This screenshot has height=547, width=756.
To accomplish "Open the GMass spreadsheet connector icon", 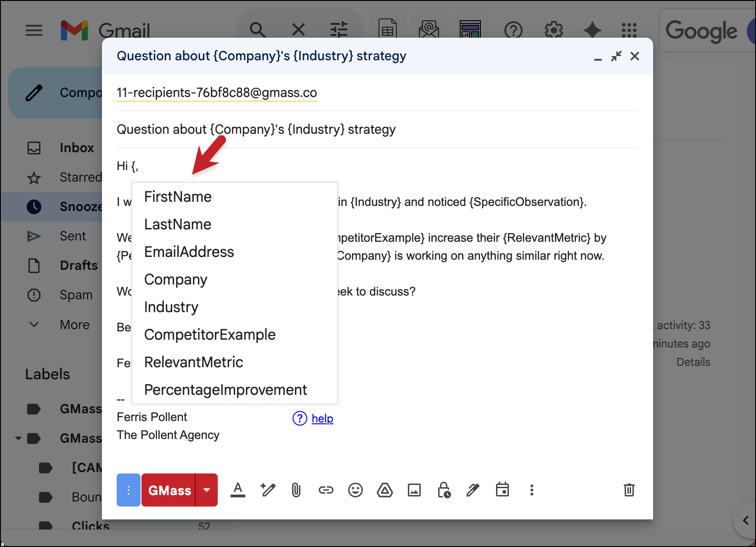I will pos(388,29).
